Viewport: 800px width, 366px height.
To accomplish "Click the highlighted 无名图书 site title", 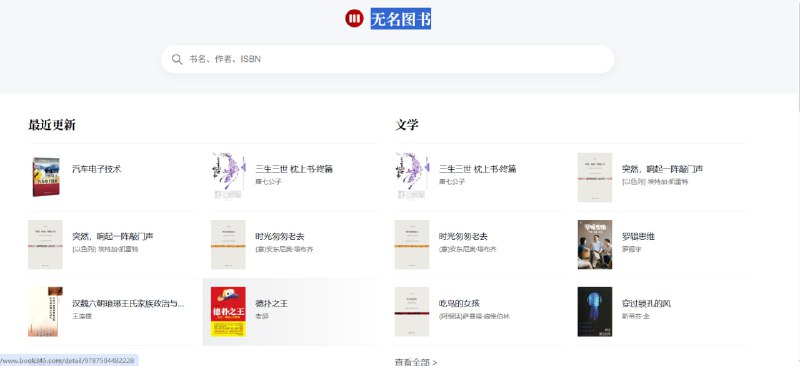I will point(401,19).
